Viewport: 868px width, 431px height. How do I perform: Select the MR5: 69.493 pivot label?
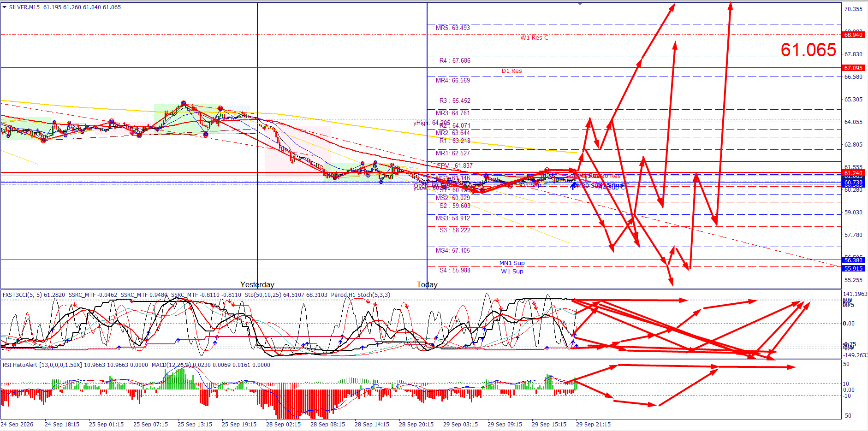pyautogui.click(x=453, y=28)
